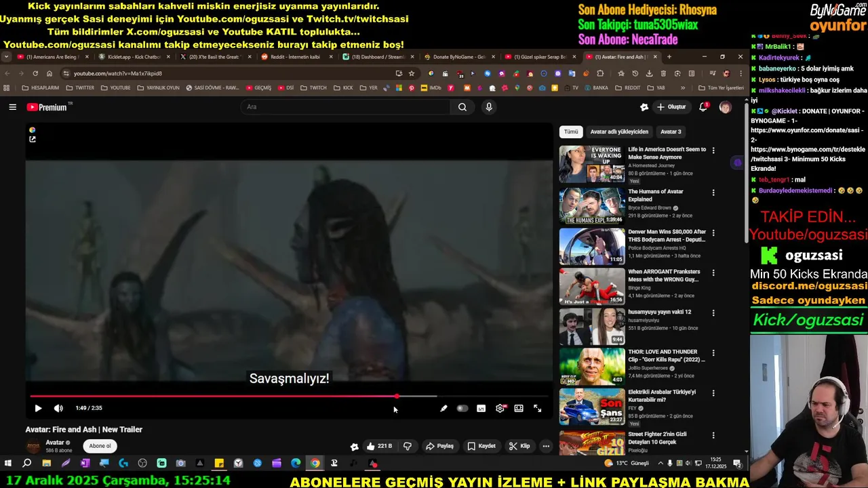Open File Explorer from the taskbar
Screen dimensions: 868x488
[x=46, y=464]
